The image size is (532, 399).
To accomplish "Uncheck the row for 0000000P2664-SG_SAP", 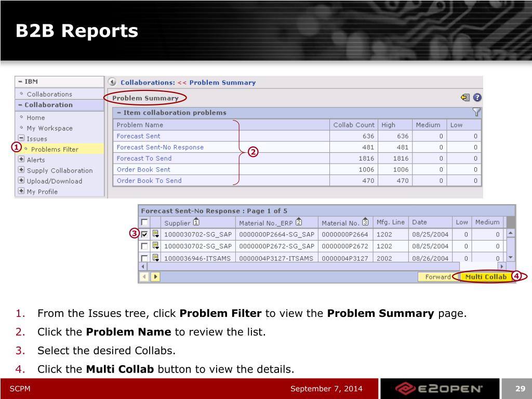I will (144, 234).
